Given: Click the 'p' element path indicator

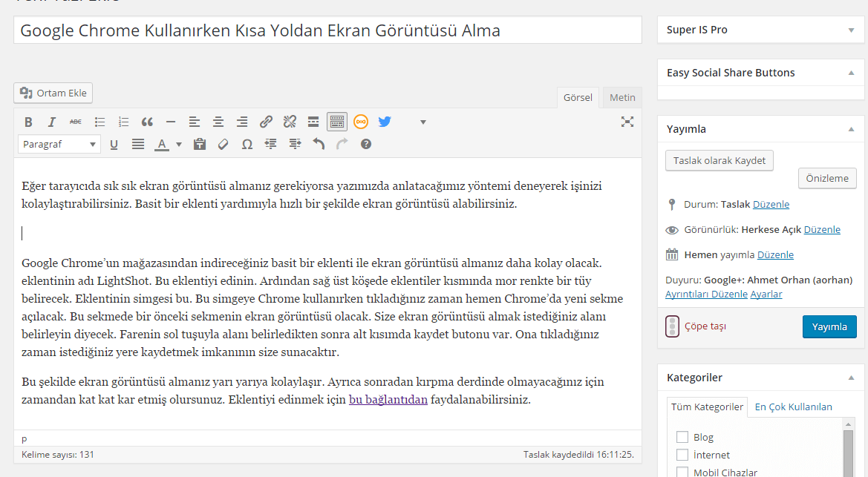Looking at the screenshot, I should [x=24, y=439].
